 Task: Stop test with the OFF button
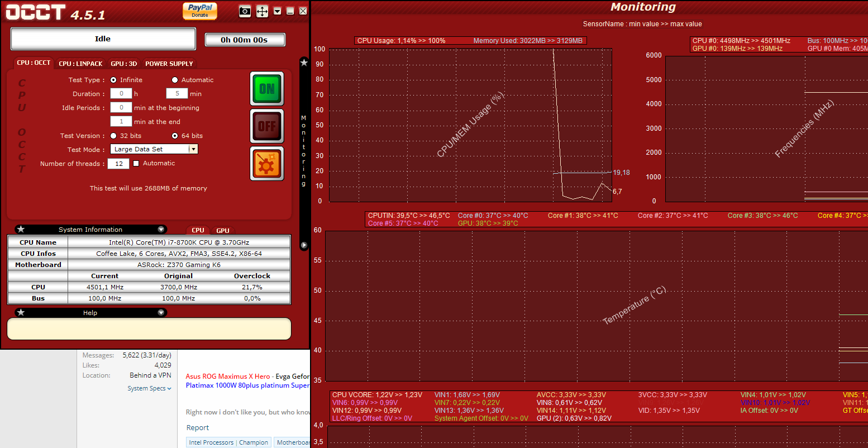click(x=267, y=126)
